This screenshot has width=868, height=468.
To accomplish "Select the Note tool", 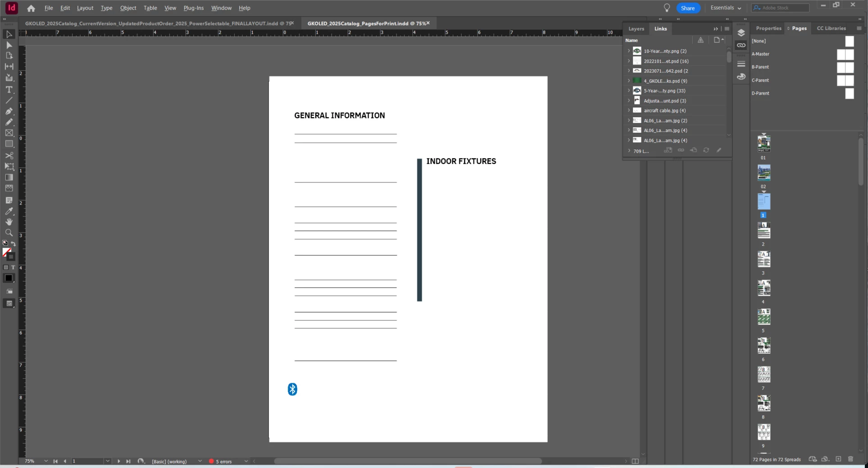I will point(9,200).
